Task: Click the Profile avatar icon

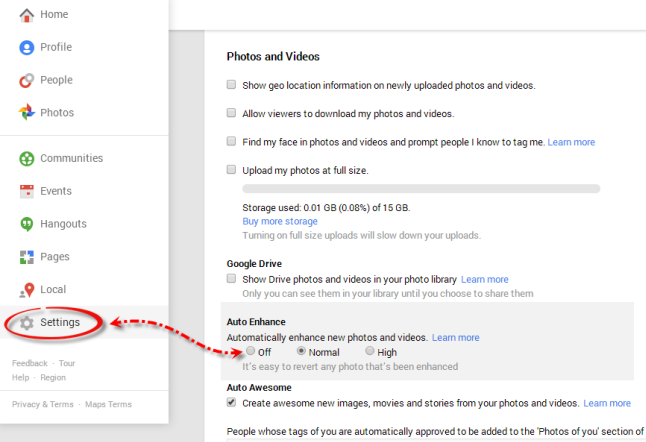Action: [27, 47]
